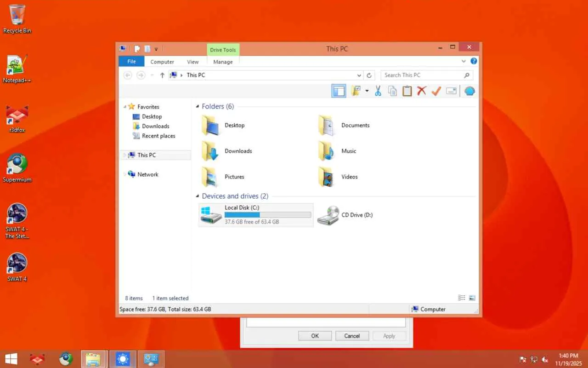Refresh the This PC address bar
This screenshot has width=588, height=368.
tap(369, 75)
